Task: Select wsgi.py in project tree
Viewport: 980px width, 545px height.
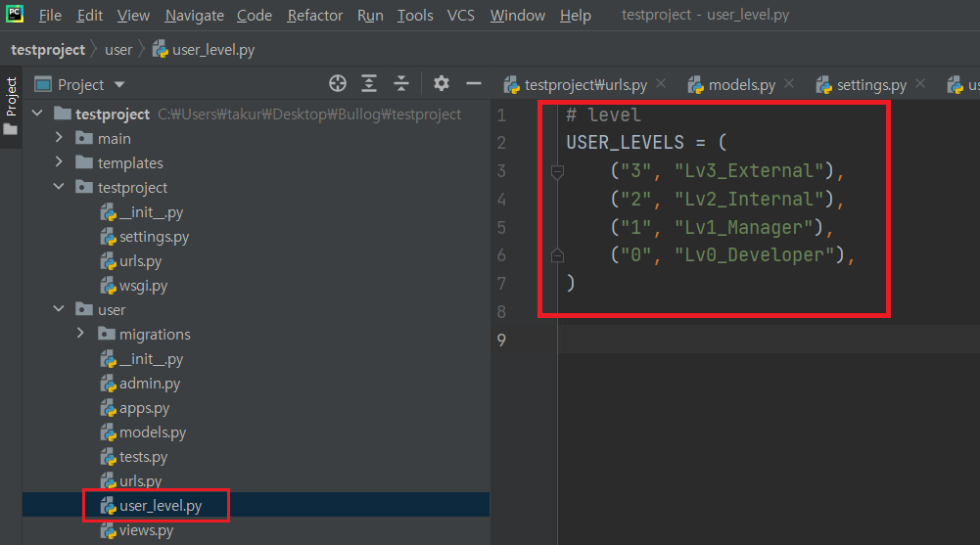Action: 143,286
